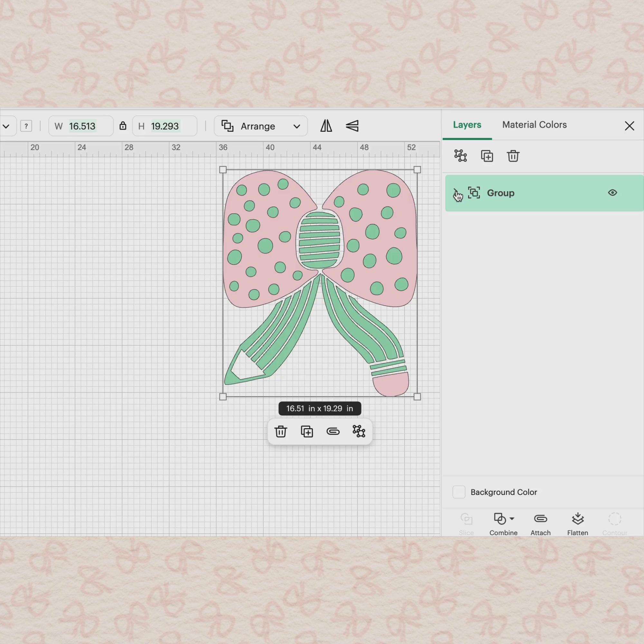Image resolution: width=644 pixels, height=644 pixels.
Task: Click the Attach paperclip in floating canvas toolbar
Action: (x=333, y=431)
